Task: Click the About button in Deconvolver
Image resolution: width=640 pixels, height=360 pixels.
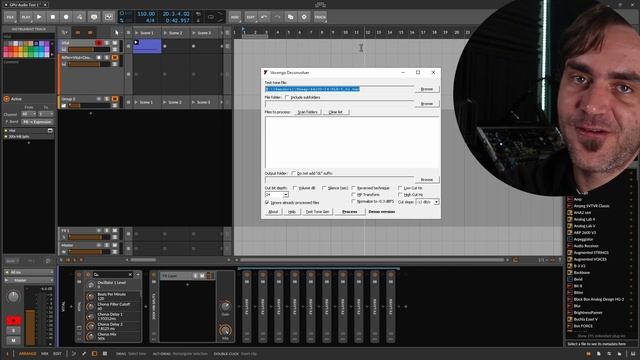Action: 273,212
